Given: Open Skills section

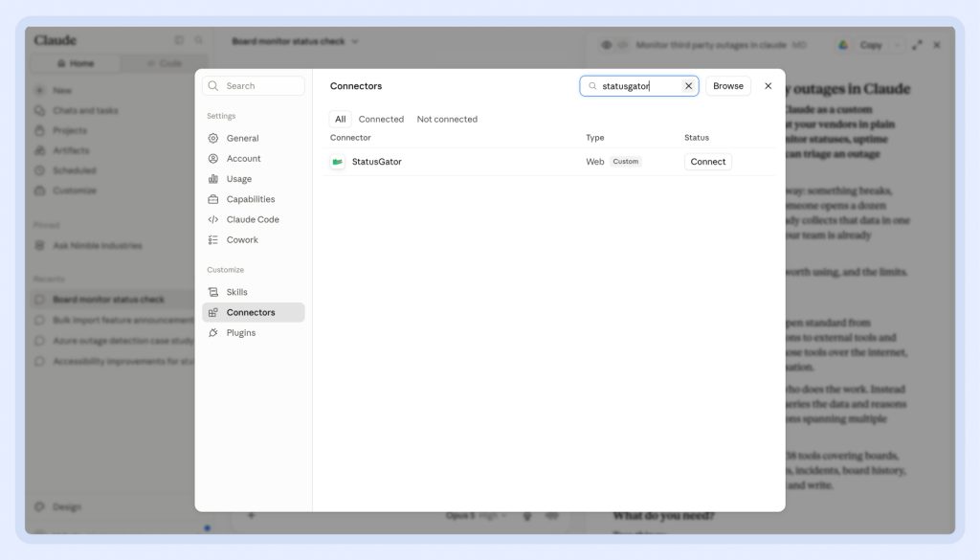Looking at the screenshot, I should point(253,292).
